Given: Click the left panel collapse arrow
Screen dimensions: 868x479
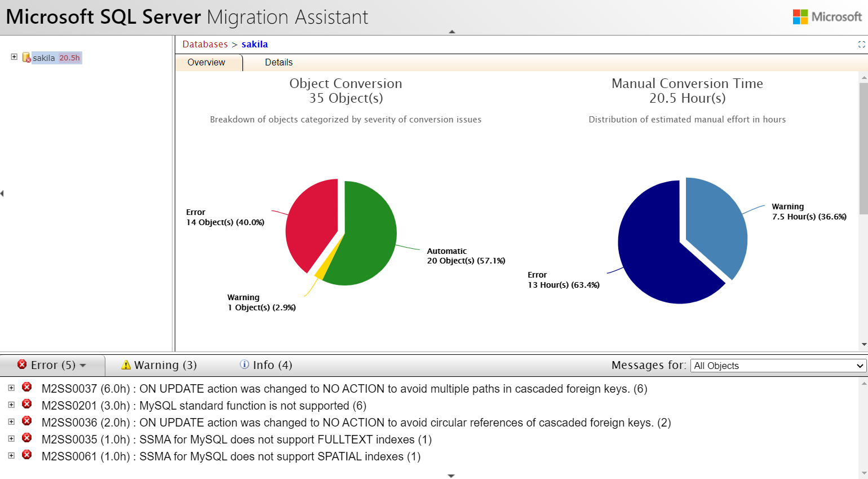Looking at the screenshot, I should [3, 193].
